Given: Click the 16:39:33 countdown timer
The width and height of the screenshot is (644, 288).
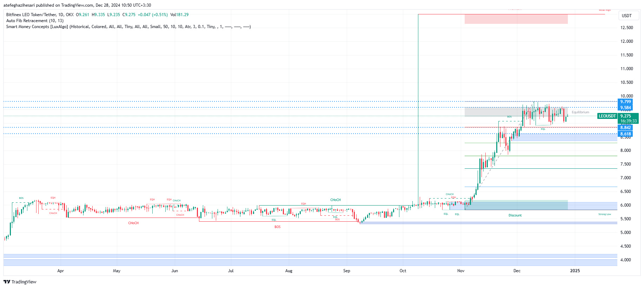Looking at the screenshot, I should tap(628, 121).
